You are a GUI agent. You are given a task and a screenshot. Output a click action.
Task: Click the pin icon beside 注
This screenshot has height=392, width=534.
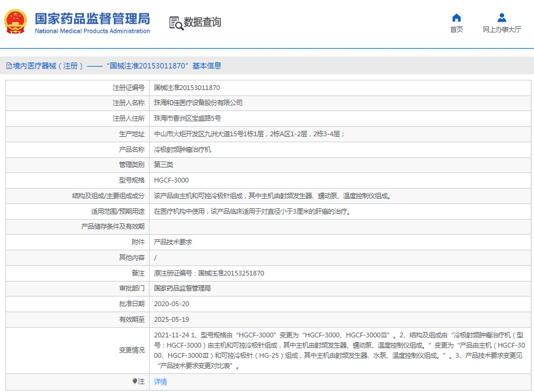135,381
